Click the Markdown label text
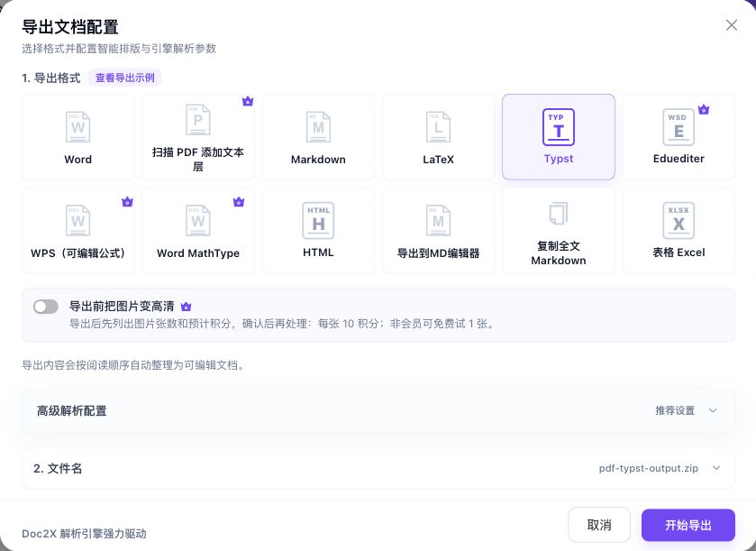Viewport: 756px width, 551px height. [318, 160]
